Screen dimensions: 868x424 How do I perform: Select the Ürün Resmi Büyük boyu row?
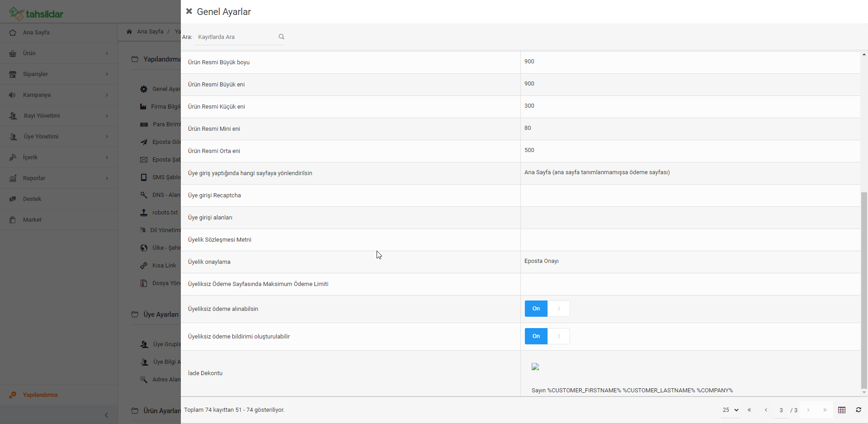point(520,62)
